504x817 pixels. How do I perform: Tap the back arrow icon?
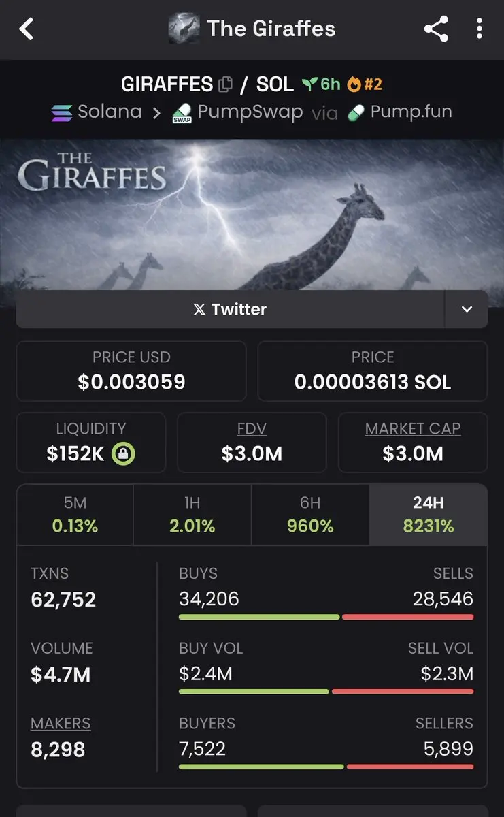point(27,29)
